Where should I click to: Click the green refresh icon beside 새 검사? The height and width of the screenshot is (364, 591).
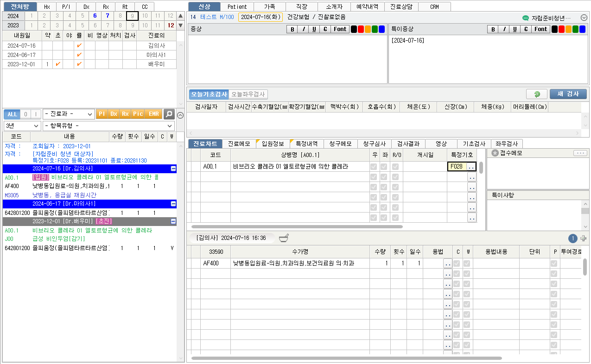click(x=537, y=94)
